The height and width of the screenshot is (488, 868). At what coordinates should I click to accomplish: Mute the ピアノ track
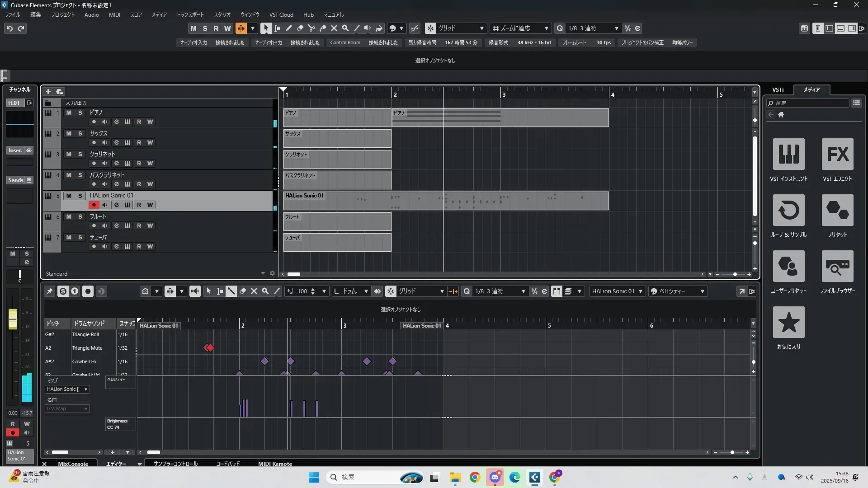coord(69,113)
